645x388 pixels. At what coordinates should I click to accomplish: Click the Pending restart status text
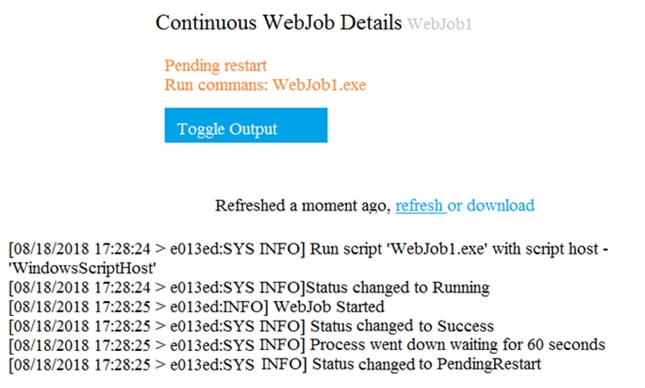pos(216,65)
